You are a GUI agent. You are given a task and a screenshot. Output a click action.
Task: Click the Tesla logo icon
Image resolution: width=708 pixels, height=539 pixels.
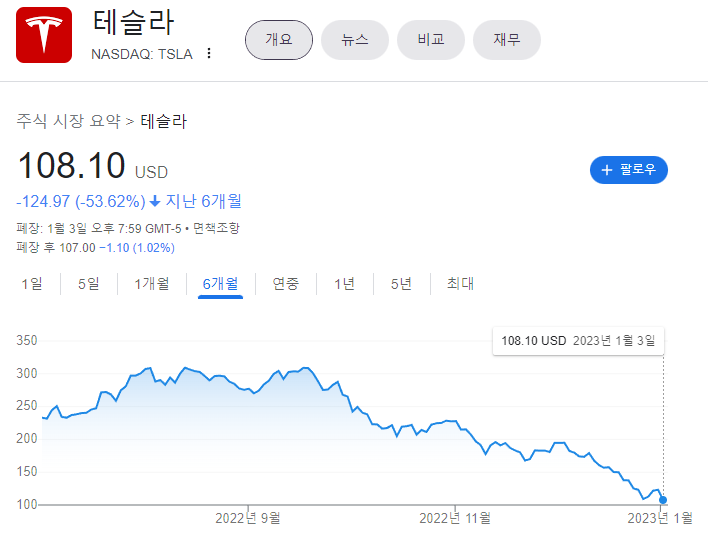(x=44, y=35)
